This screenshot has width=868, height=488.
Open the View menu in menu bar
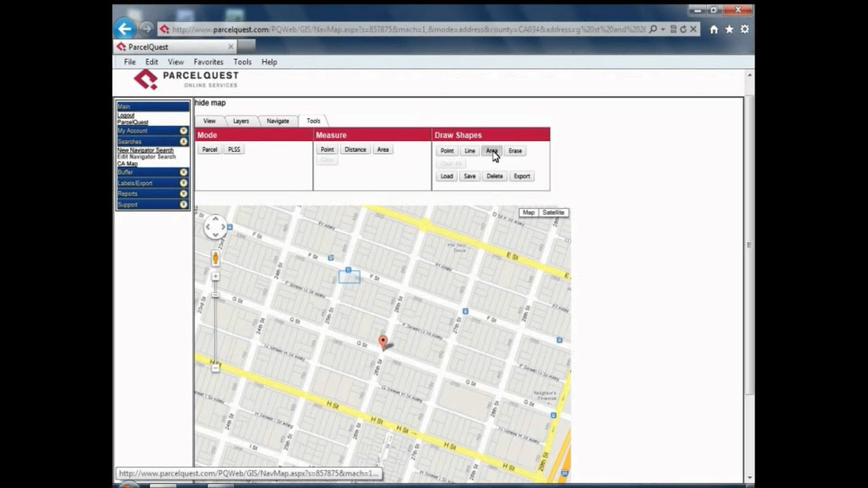pyautogui.click(x=176, y=62)
